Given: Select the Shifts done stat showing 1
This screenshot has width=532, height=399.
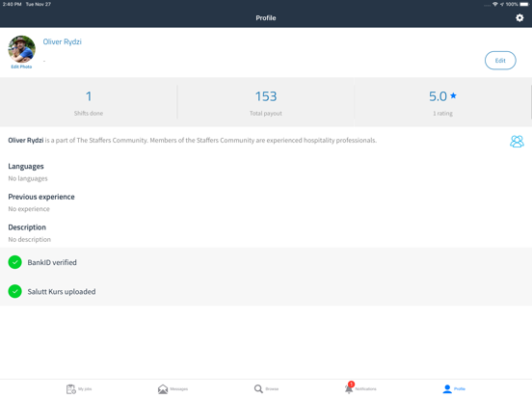Looking at the screenshot, I should coord(89,96).
